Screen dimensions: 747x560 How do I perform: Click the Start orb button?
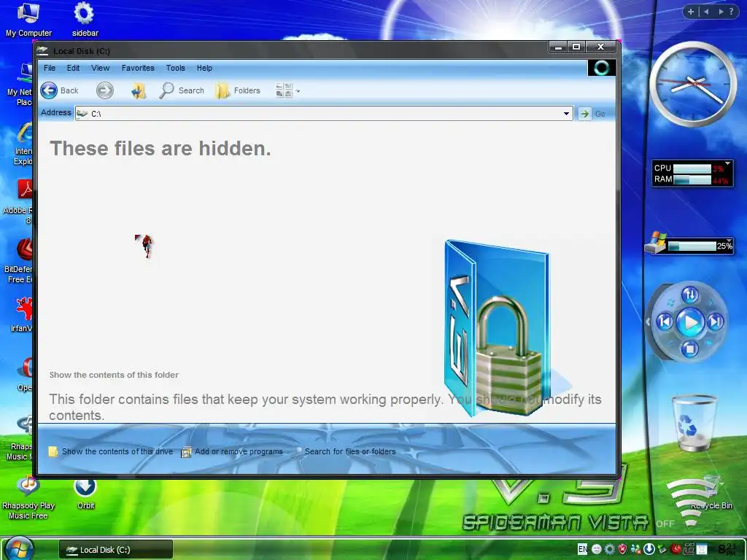(19, 548)
